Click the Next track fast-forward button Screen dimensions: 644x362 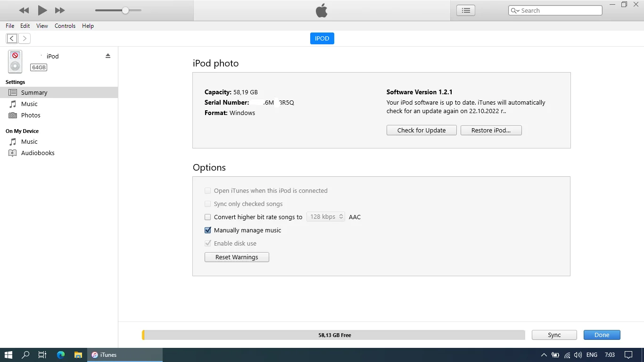[60, 10]
